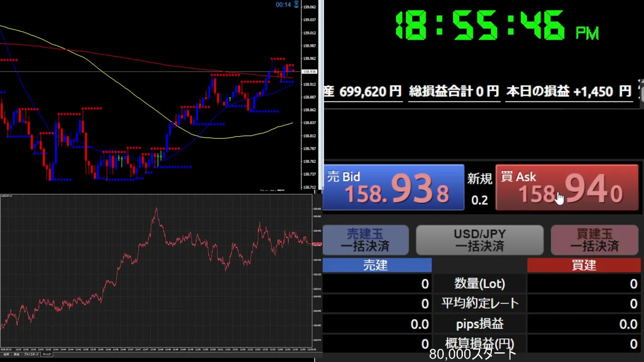644x362 pixels.
Task: Click the 本日の損益 +1,450 円 text
Action: (x=569, y=92)
